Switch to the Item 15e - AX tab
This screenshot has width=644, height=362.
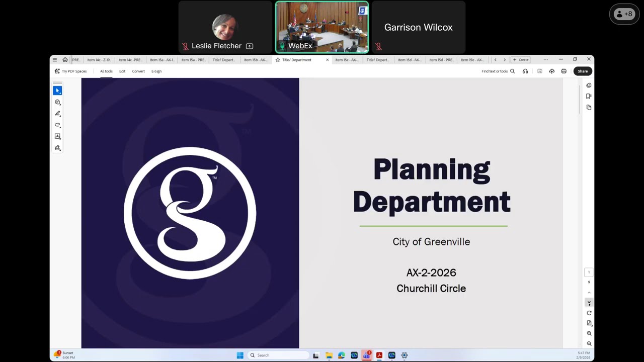472,60
